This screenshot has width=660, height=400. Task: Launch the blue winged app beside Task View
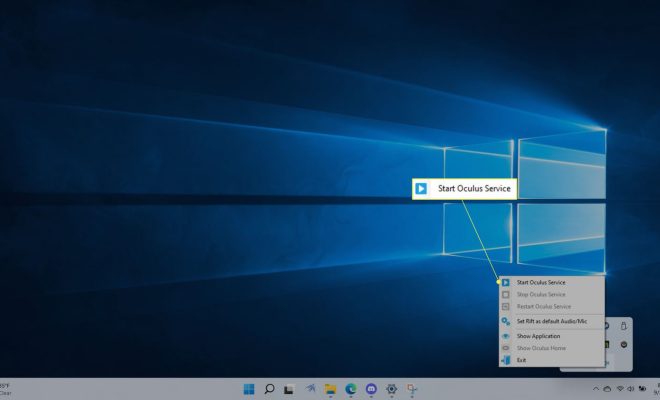pyautogui.click(x=311, y=389)
